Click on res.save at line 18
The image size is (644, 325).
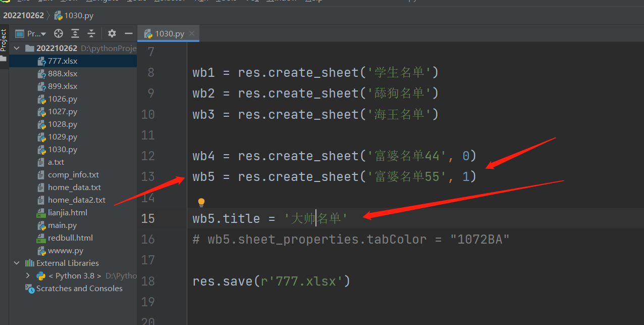[x=223, y=281]
